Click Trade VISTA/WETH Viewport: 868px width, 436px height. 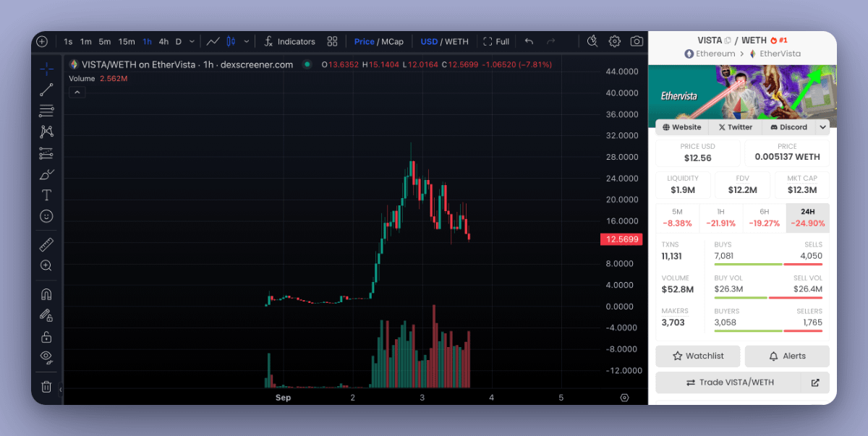pos(728,382)
